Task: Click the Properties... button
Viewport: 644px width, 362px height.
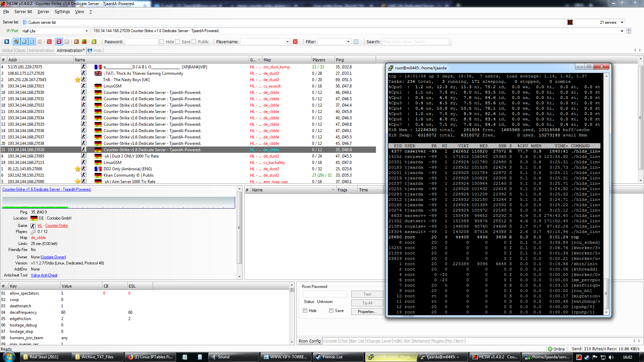Action: point(367,311)
